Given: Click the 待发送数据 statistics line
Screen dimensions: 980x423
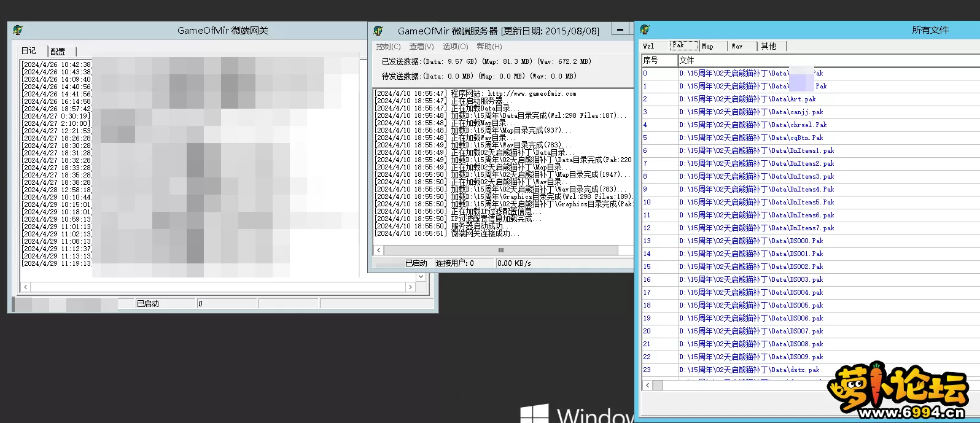Looking at the screenshot, I should click(x=479, y=76).
